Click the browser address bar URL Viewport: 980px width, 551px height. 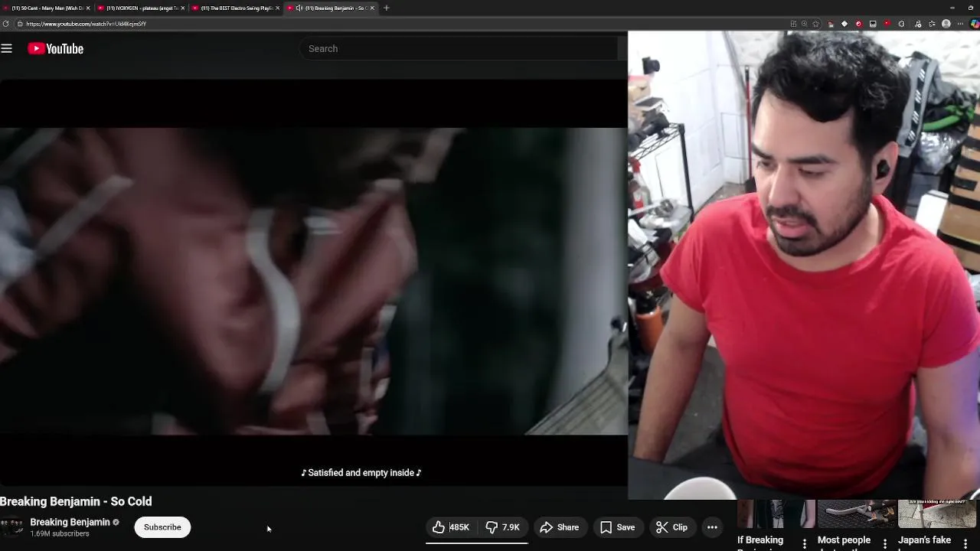coord(86,24)
